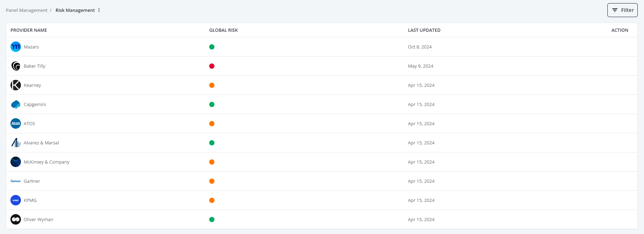
Task: Open the Risk Management three-dot menu
Action: pos(99,10)
